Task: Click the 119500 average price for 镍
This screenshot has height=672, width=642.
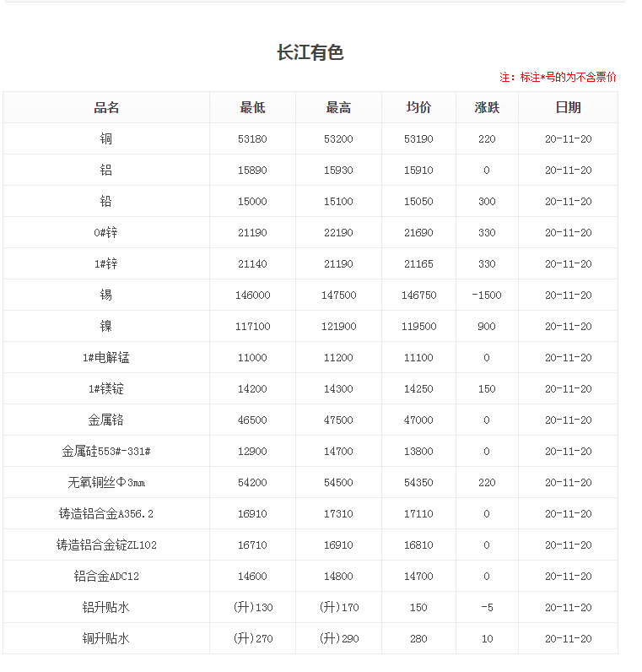Action: pos(418,326)
